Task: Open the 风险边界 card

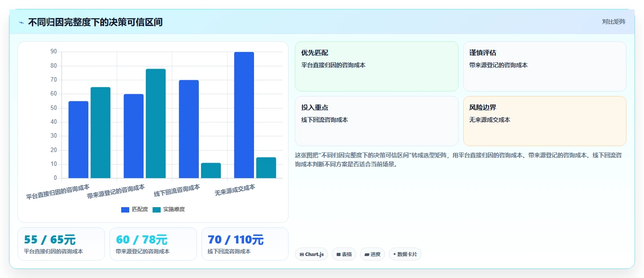Action: (x=544, y=121)
